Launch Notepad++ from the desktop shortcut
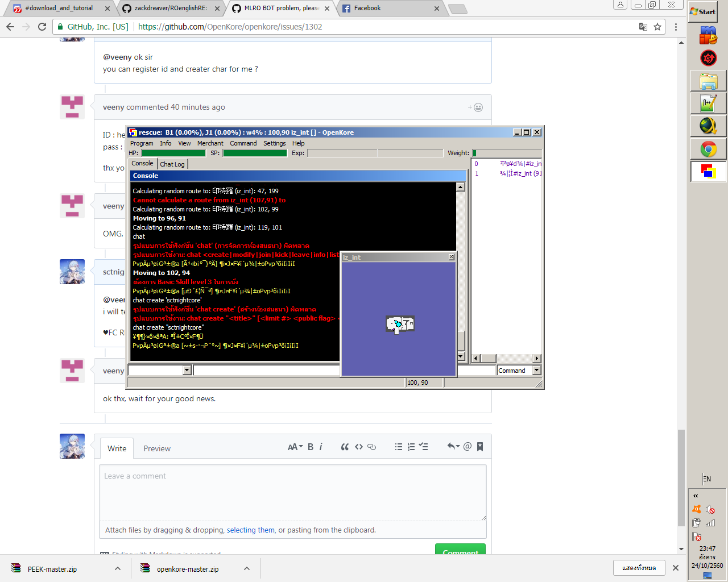Screen dimensions: 728x582 708,104
